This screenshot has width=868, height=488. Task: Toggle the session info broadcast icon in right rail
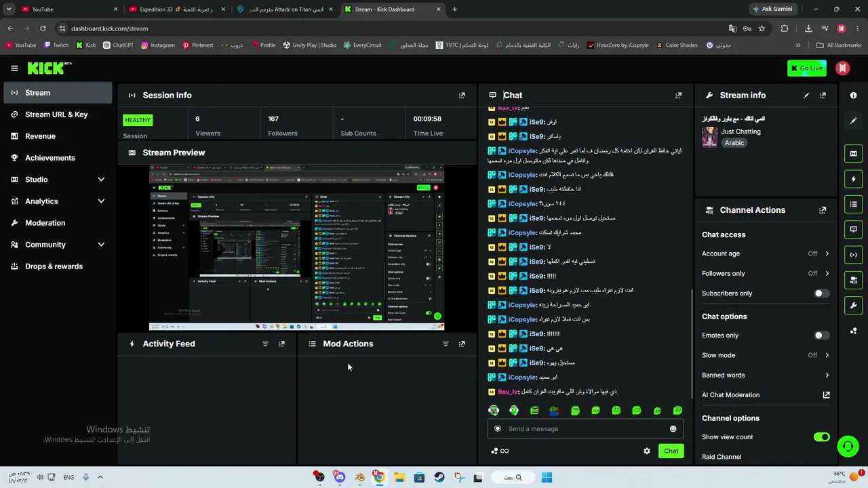[854, 255]
